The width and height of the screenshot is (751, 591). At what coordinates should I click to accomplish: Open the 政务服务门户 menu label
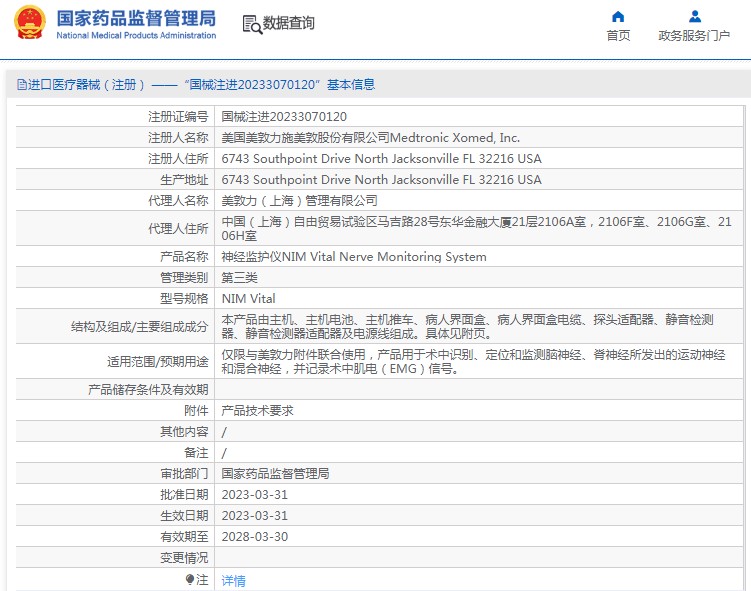(694, 36)
